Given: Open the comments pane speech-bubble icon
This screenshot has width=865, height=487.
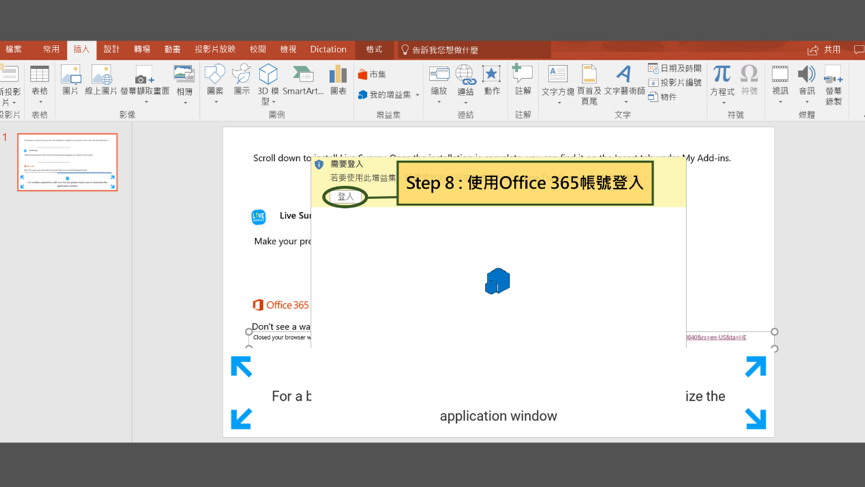Looking at the screenshot, I should (x=859, y=50).
